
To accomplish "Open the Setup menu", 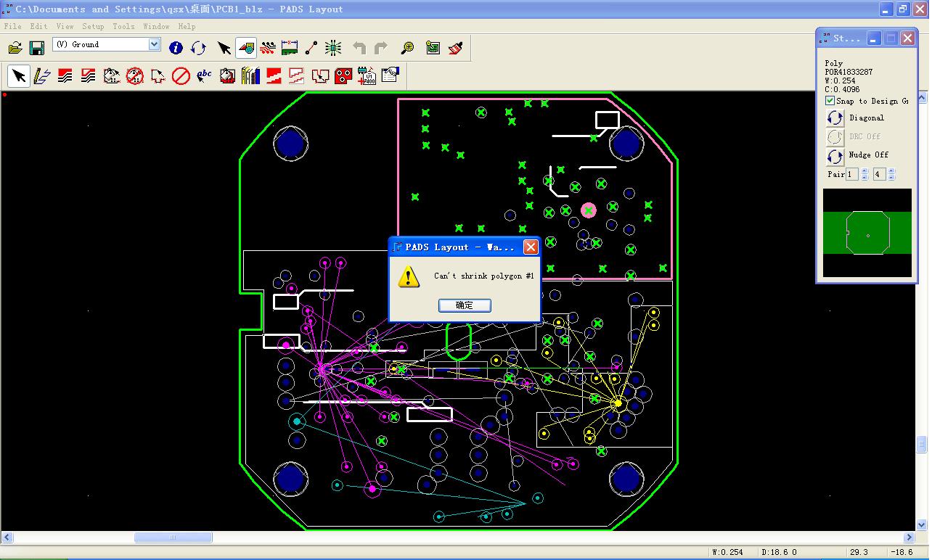I will pyautogui.click(x=93, y=26).
